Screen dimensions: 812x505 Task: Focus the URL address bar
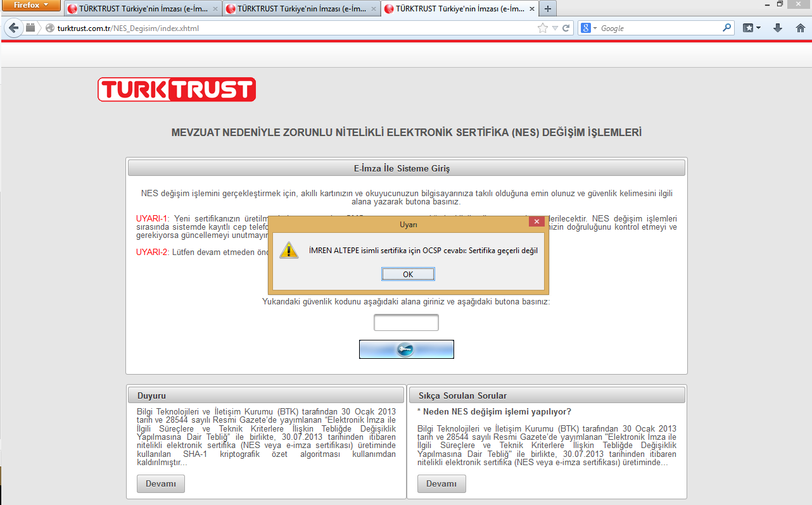[295, 28]
